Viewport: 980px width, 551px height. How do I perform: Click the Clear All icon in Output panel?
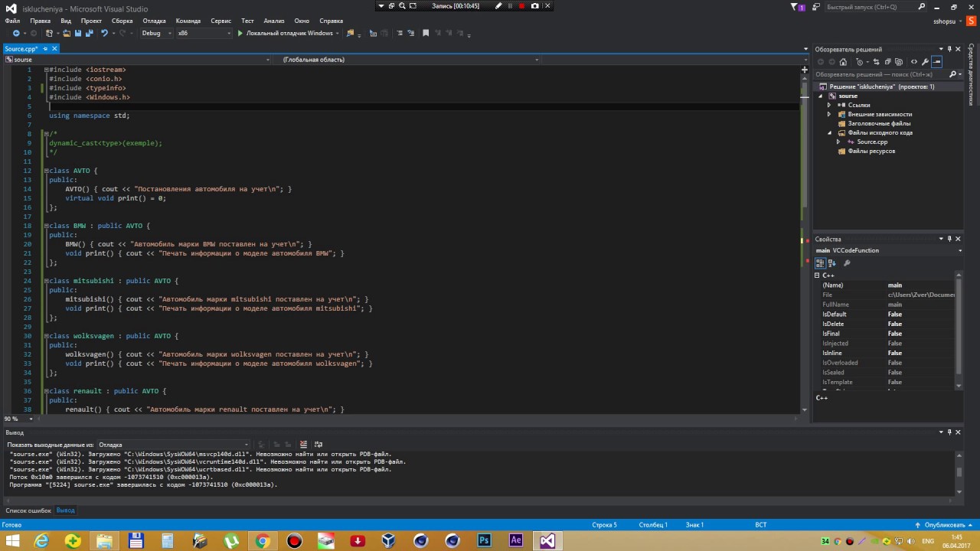click(x=304, y=444)
